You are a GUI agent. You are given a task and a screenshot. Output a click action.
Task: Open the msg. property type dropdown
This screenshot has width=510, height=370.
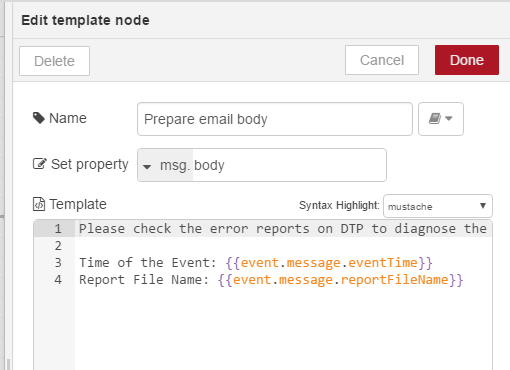click(165, 165)
